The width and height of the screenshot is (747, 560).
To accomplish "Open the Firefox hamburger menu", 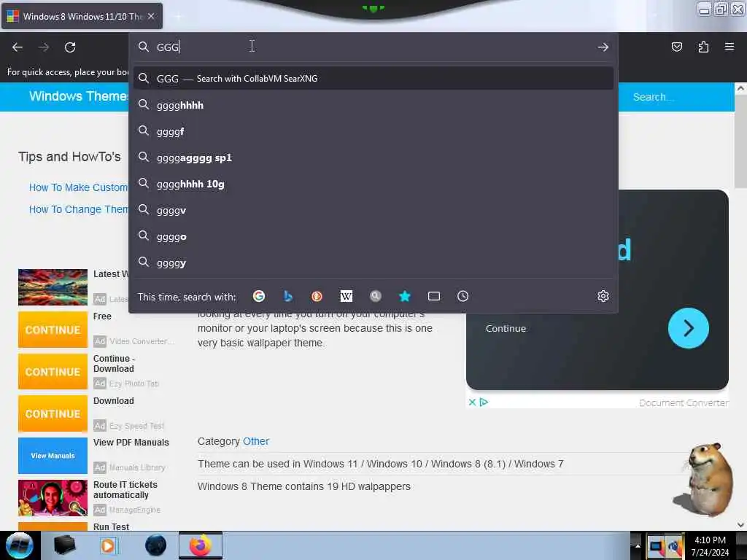I will pyautogui.click(x=729, y=47).
